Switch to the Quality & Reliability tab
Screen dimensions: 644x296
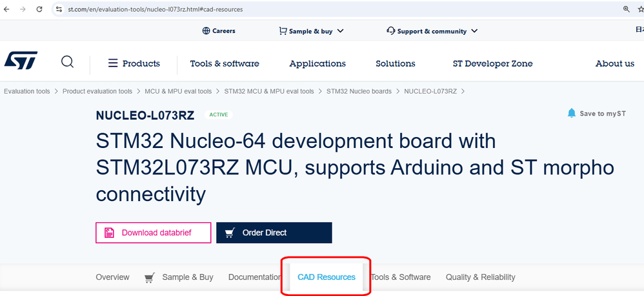(x=481, y=277)
